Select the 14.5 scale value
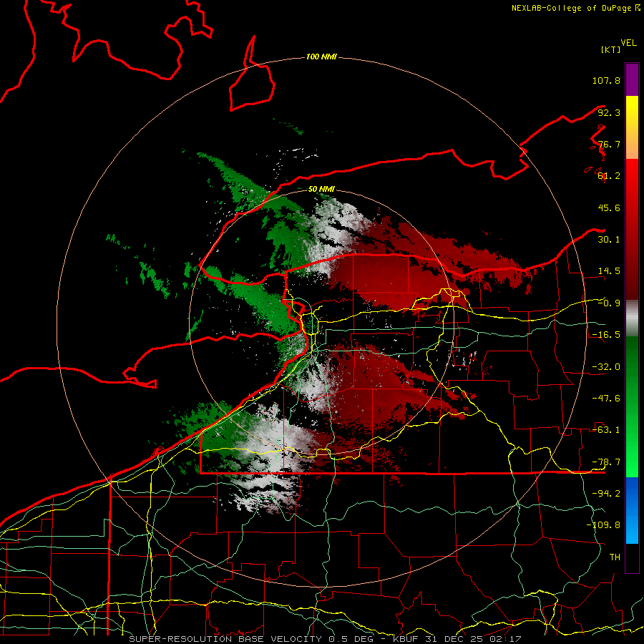Image resolution: width=644 pixels, height=644 pixels. point(609,271)
